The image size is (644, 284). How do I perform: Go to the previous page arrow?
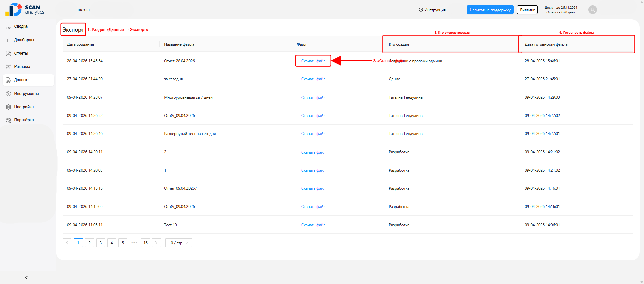(x=67, y=243)
